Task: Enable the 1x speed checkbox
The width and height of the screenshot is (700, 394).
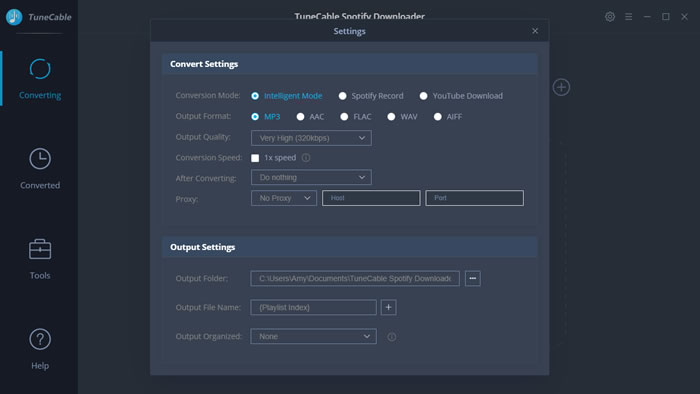Action: tap(255, 158)
